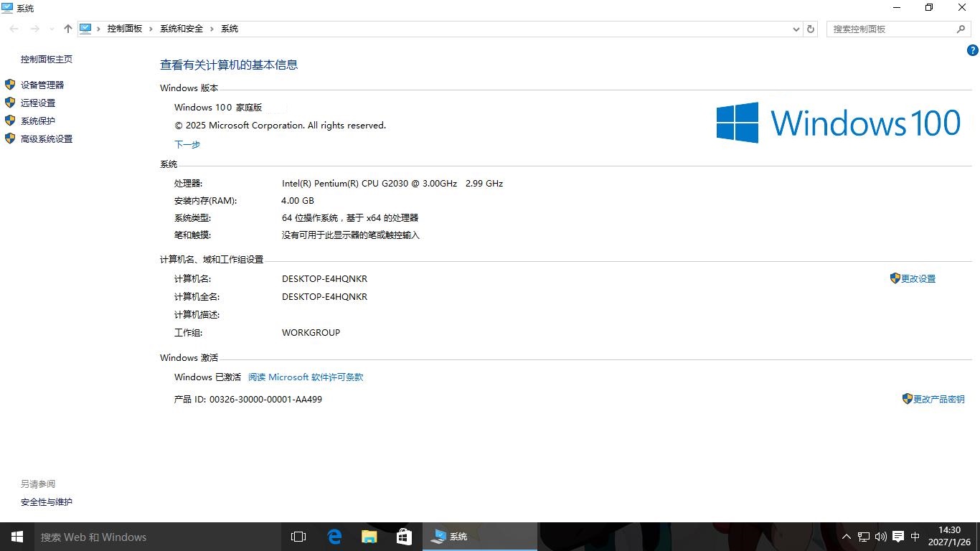The height and width of the screenshot is (551, 980).
Task: Select the 控制面板 breadcrumb
Action: coord(125,29)
